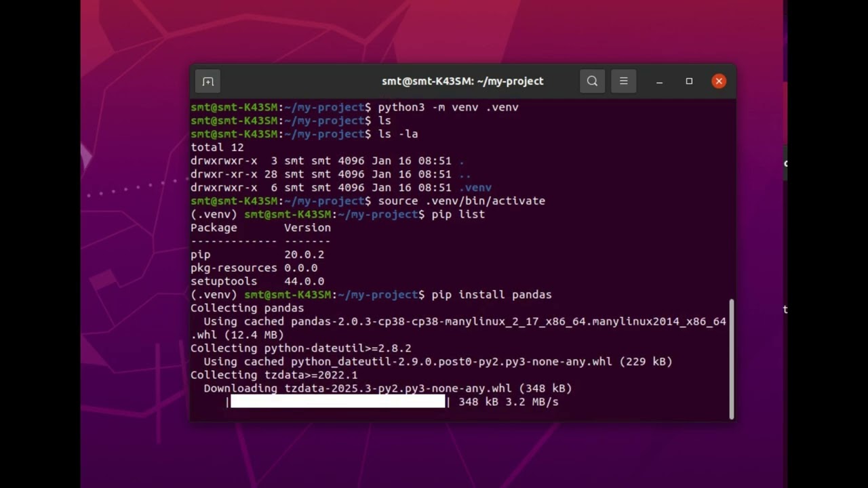Image resolution: width=868 pixels, height=488 pixels.
Task: Close the terminal window
Action: point(719,81)
